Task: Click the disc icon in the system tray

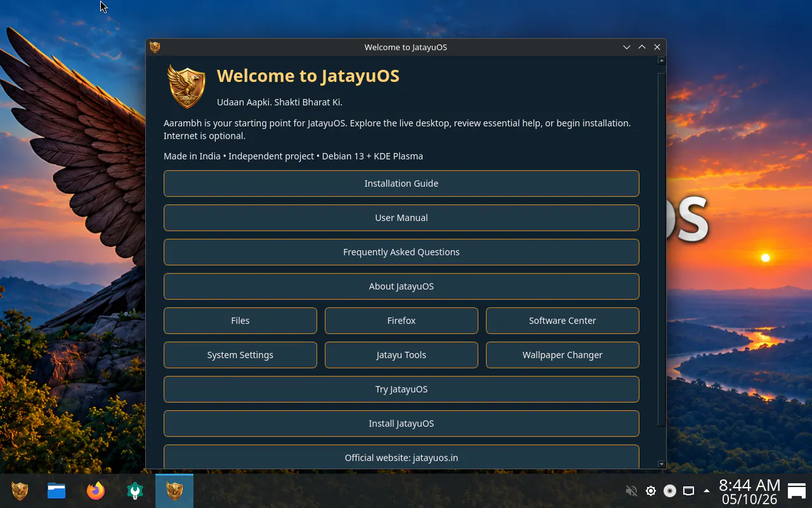Action: coord(670,491)
